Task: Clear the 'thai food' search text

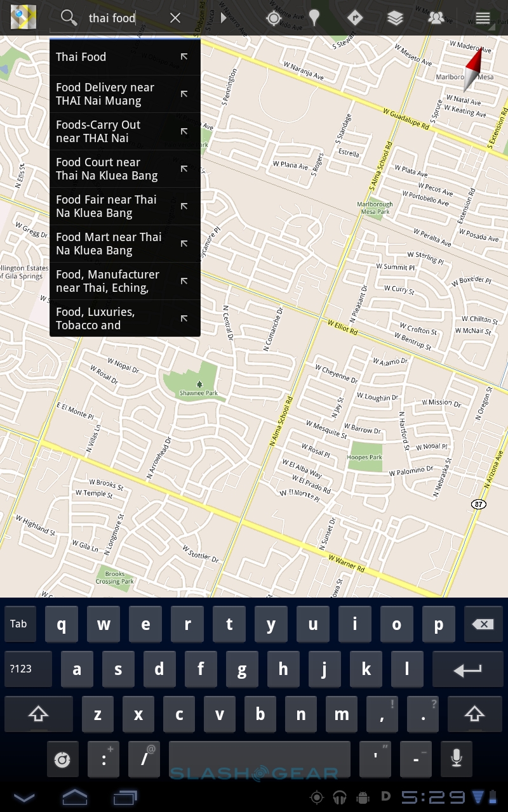Action: [175, 18]
